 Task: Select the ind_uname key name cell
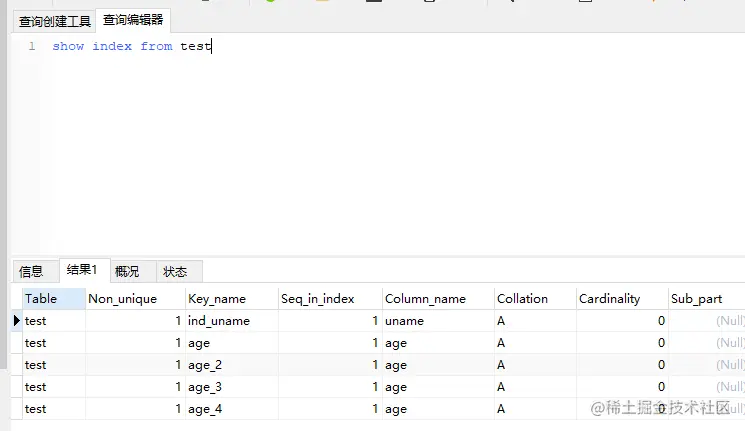coord(232,321)
